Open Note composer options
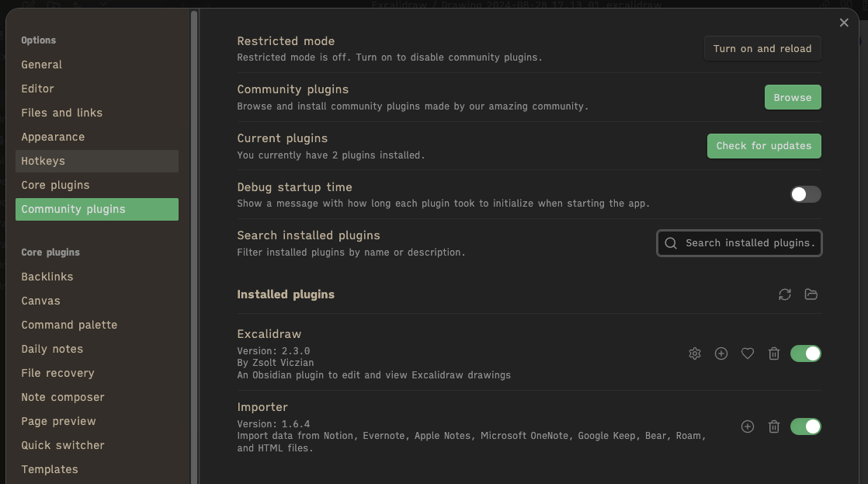Screen dimensions: 868x484 click(x=97, y=397)
